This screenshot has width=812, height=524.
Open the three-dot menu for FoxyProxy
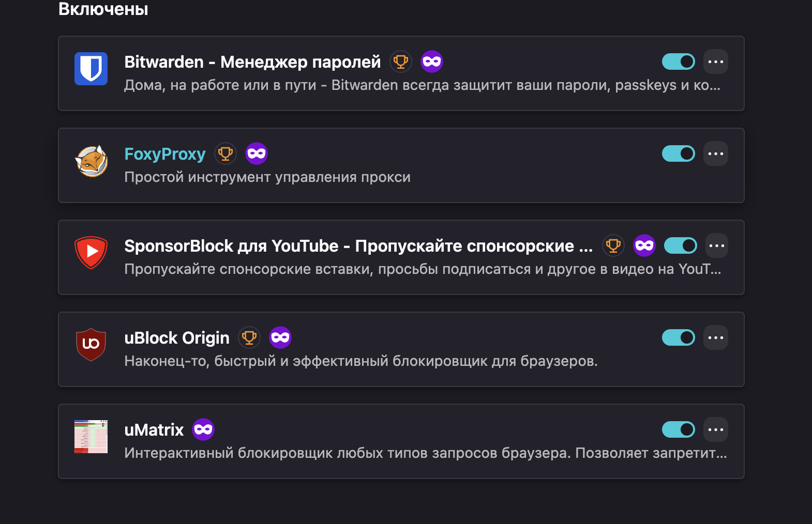point(716,153)
